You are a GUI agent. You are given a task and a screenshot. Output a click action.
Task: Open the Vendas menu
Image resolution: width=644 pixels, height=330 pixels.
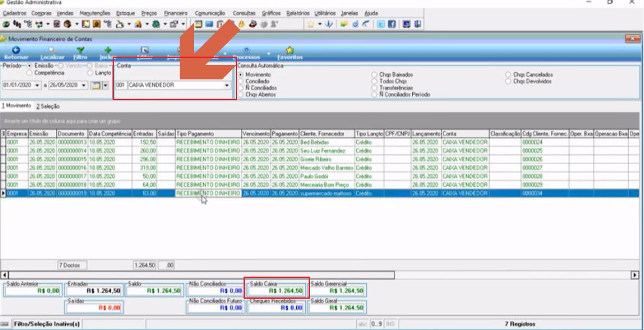click(x=65, y=13)
